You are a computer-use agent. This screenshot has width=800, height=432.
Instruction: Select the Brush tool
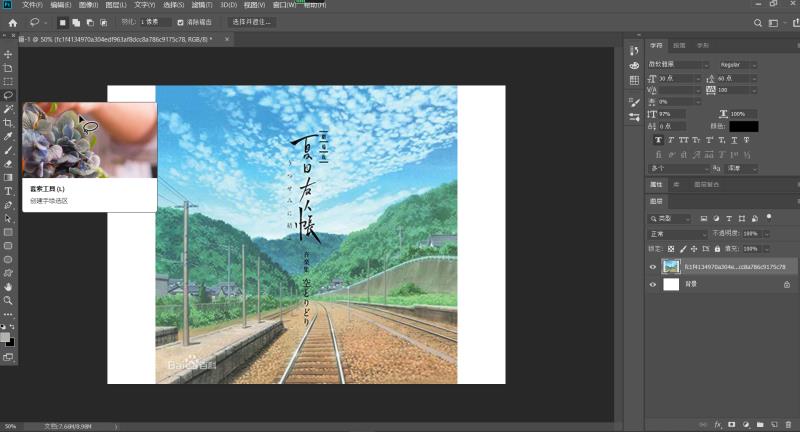pos(8,150)
